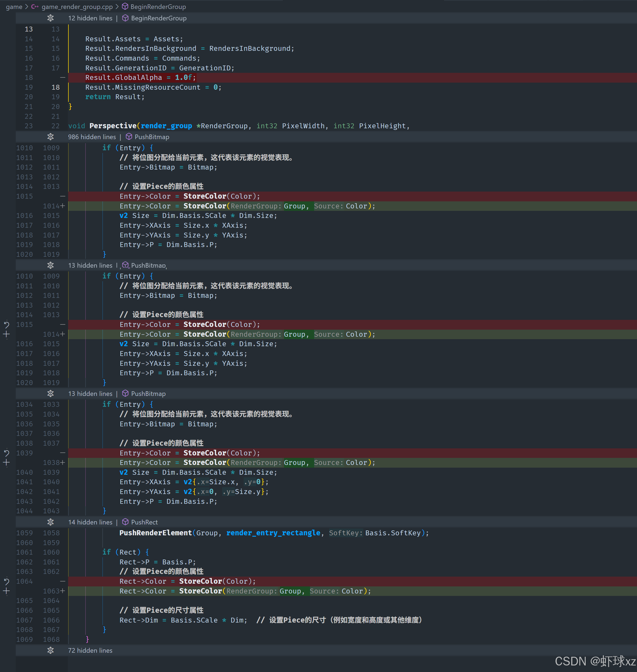Open game folder breadcrumb
637x672 pixels.
14,7
